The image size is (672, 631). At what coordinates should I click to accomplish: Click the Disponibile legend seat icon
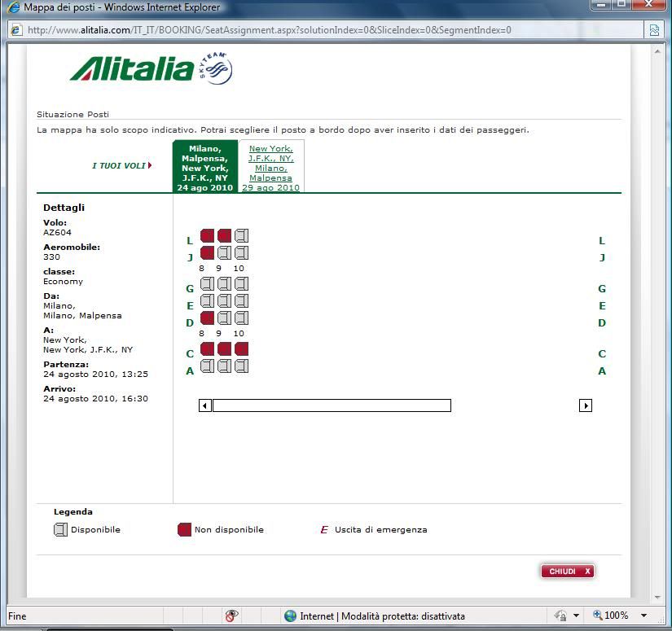coord(60,530)
